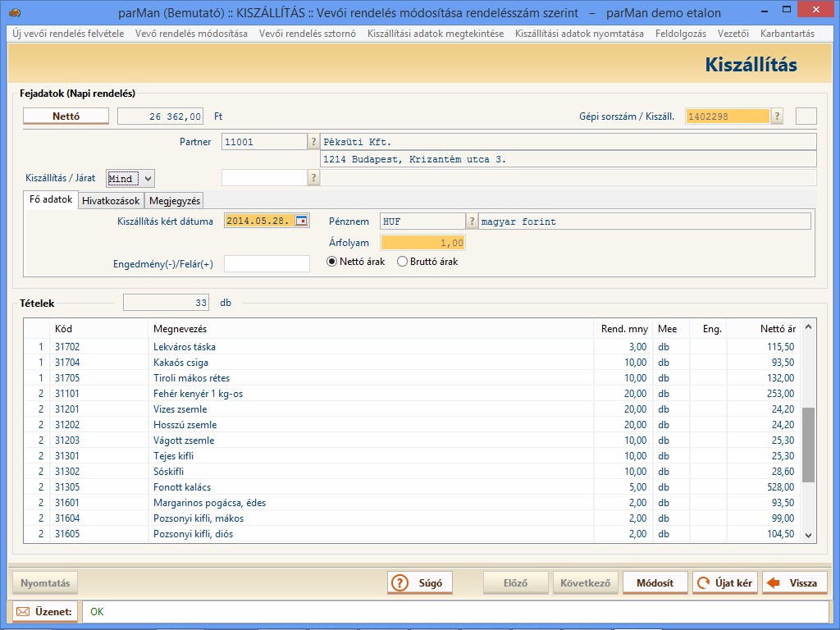Switch to the Fő adatok tab
840x630 pixels.
point(51,199)
